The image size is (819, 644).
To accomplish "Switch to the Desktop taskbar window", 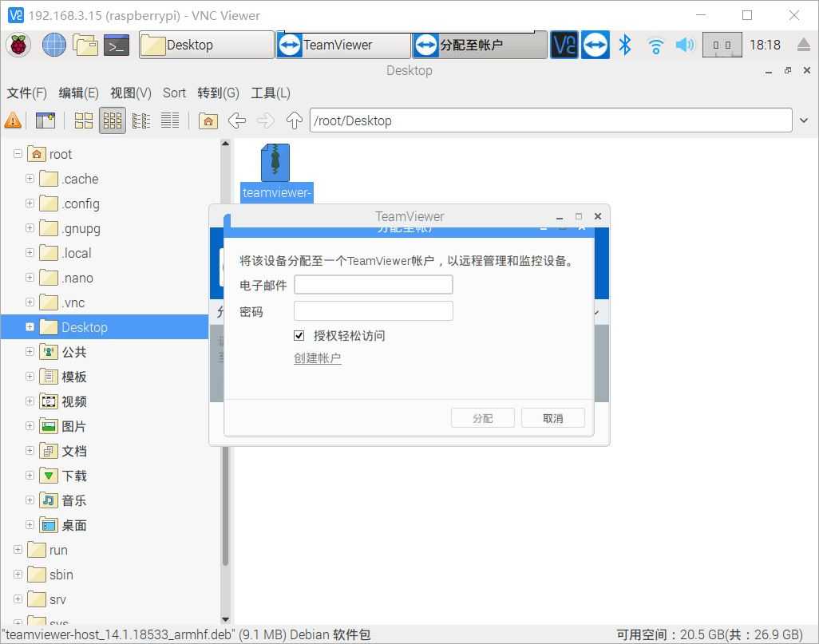I will pyautogui.click(x=206, y=45).
